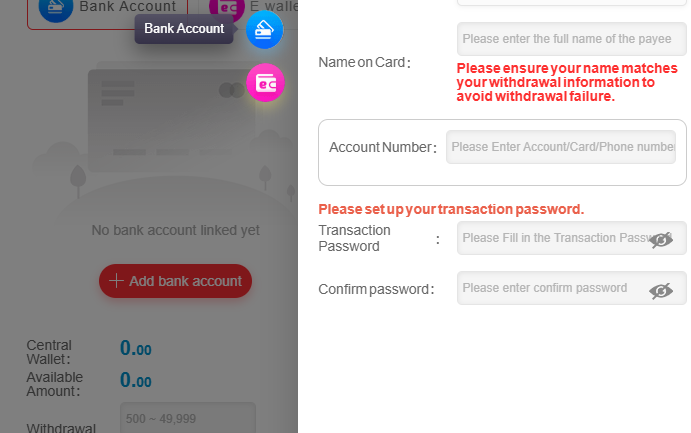
Task: Click the Add bank account button
Action: (175, 281)
